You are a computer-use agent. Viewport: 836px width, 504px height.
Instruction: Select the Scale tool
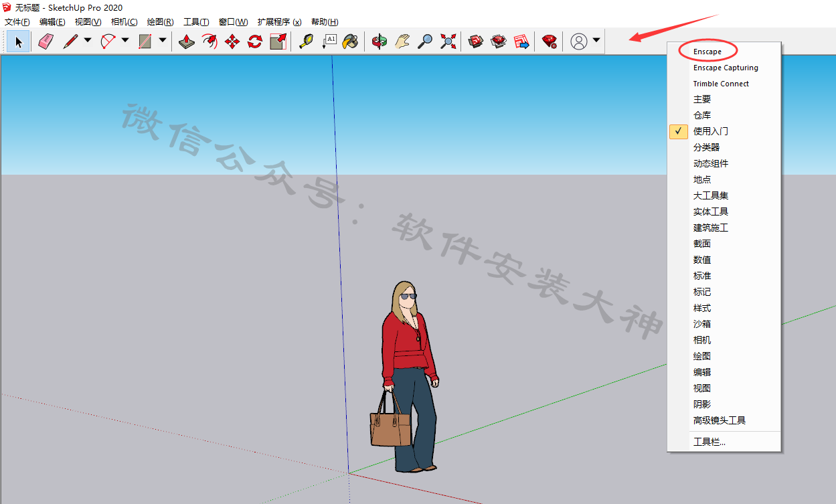tap(278, 41)
